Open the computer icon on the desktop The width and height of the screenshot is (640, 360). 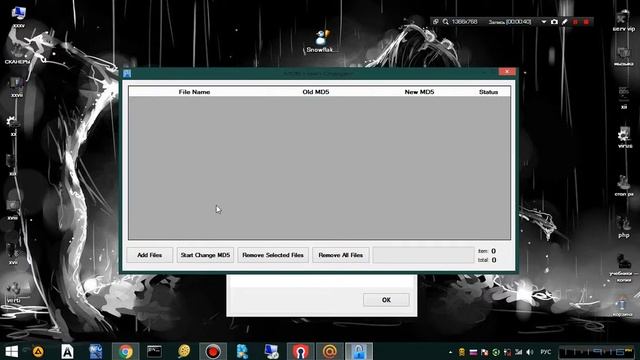point(18,17)
